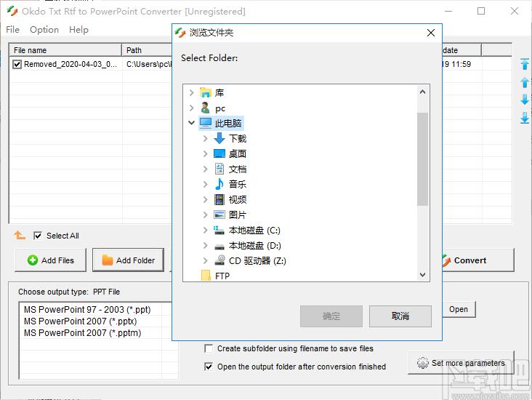Uncheck the Removed_2020-04-03 file checkbox
The width and height of the screenshot is (532, 400).
tap(17, 64)
